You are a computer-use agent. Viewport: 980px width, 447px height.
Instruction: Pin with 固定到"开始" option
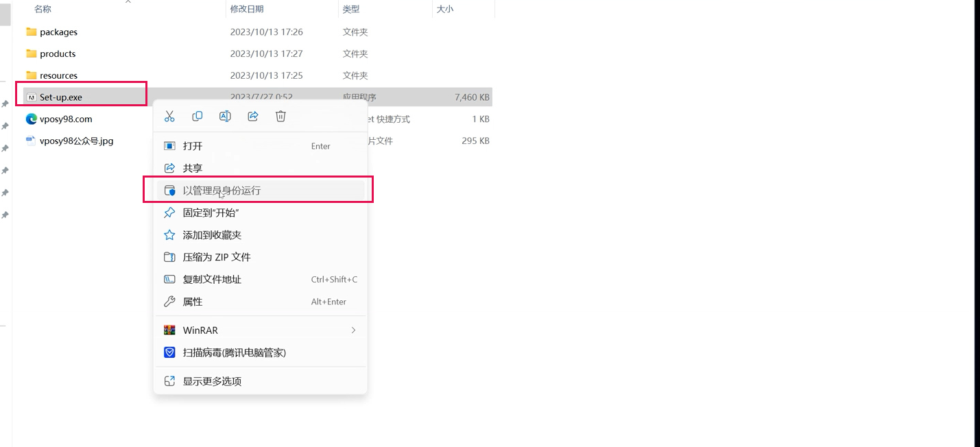tap(211, 213)
